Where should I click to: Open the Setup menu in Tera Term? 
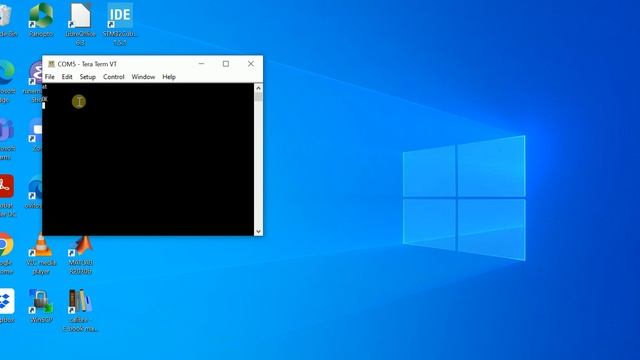tap(87, 77)
